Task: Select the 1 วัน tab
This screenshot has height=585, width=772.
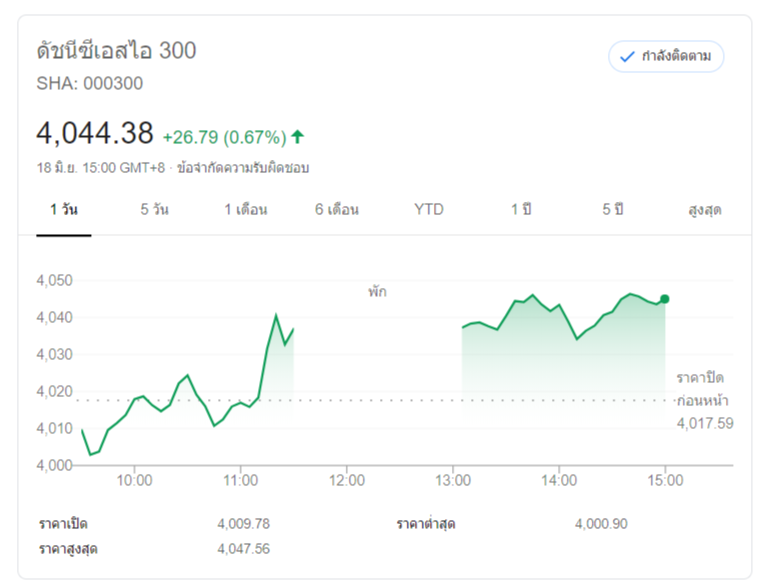Action: tap(64, 210)
